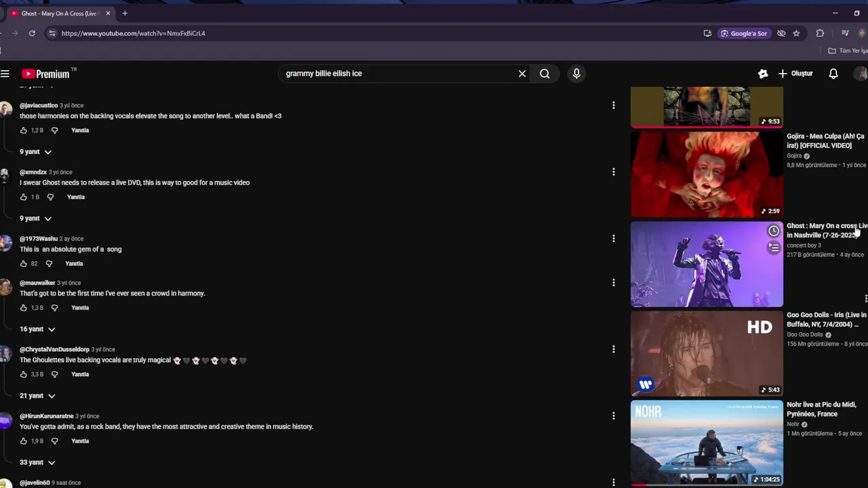The image size is (868, 488).
Task: Dislike the comment by @xmndzx
Action: coord(51,197)
